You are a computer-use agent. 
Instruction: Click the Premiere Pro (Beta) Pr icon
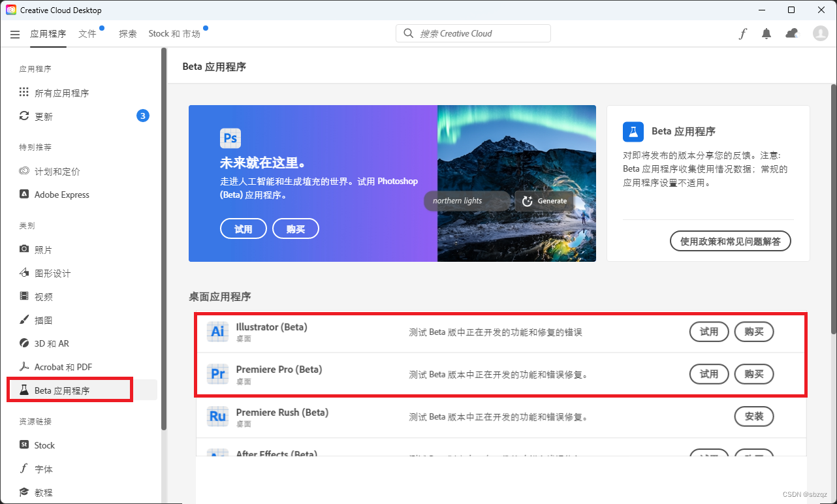[x=217, y=374]
